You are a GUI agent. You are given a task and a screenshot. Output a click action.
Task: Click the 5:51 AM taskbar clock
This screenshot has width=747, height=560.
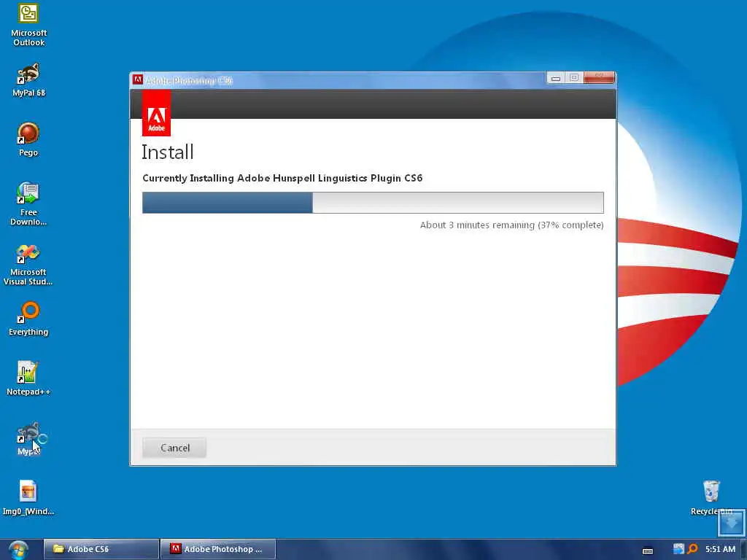click(x=720, y=549)
